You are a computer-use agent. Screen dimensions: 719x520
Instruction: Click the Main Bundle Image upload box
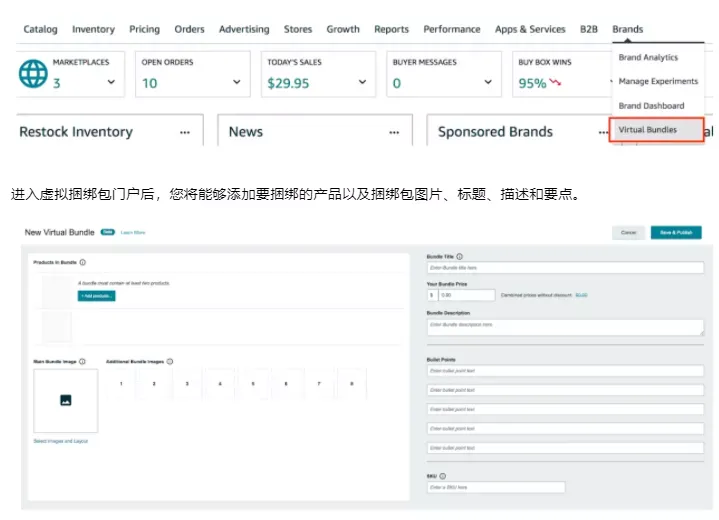point(66,401)
